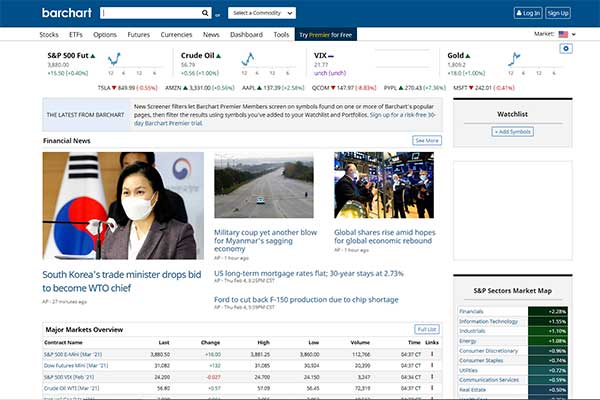Screen dimensions: 600x400
Task: Select Consumer Discretionary sector
Action: [x=488, y=351]
